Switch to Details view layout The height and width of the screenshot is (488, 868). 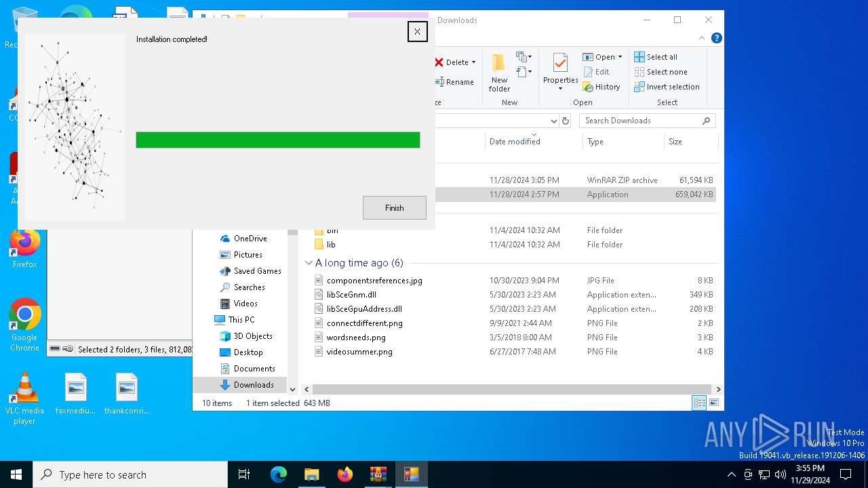click(699, 403)
